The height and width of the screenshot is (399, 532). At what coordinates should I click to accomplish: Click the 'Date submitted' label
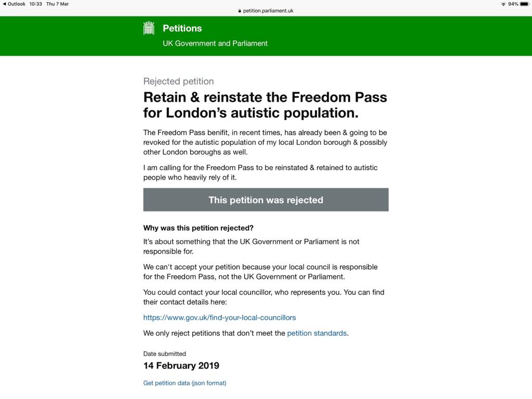tap(165, 354)
